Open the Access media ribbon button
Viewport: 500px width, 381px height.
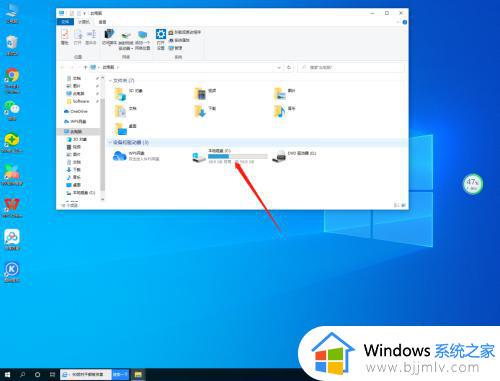[109, 37]
